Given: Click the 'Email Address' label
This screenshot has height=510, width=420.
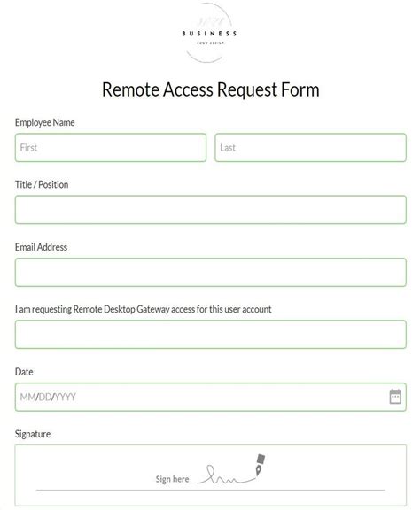Looking at the screenshot, I should tap(41, 247).
